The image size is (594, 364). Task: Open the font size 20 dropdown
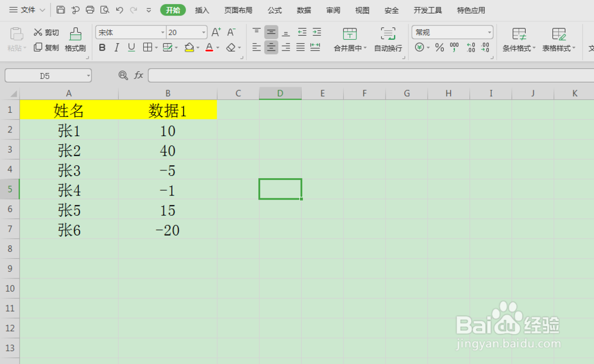(203, 33)
